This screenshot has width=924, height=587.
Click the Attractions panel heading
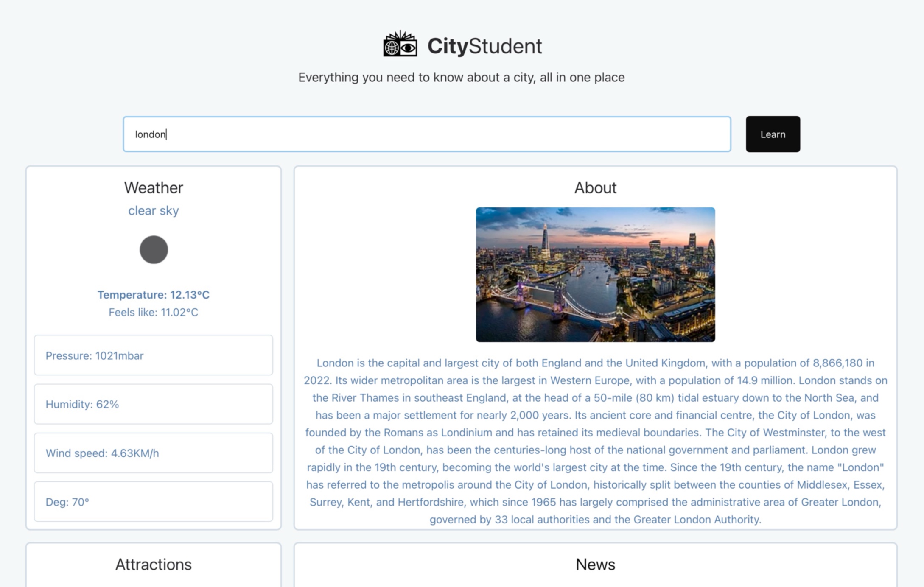point(153,565)
